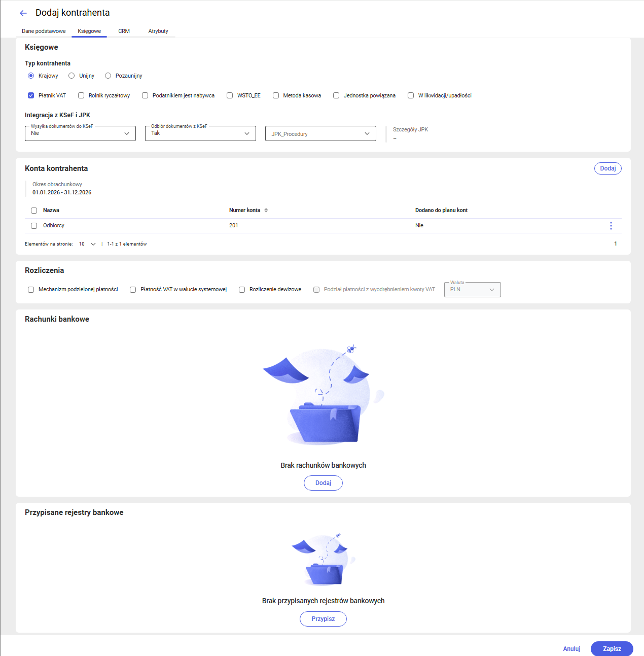
Task: Go to page 1 in accounts pagination
Action: (615, 244)
